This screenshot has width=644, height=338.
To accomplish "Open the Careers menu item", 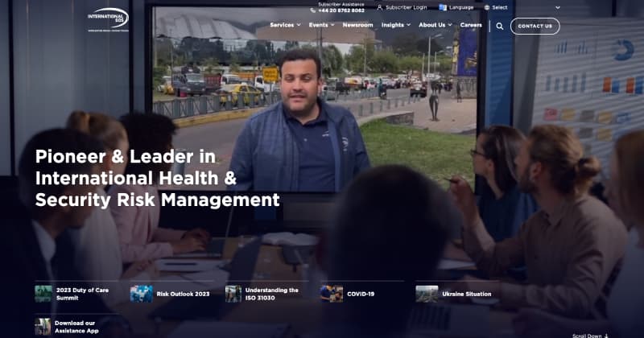I will [471, 25].
